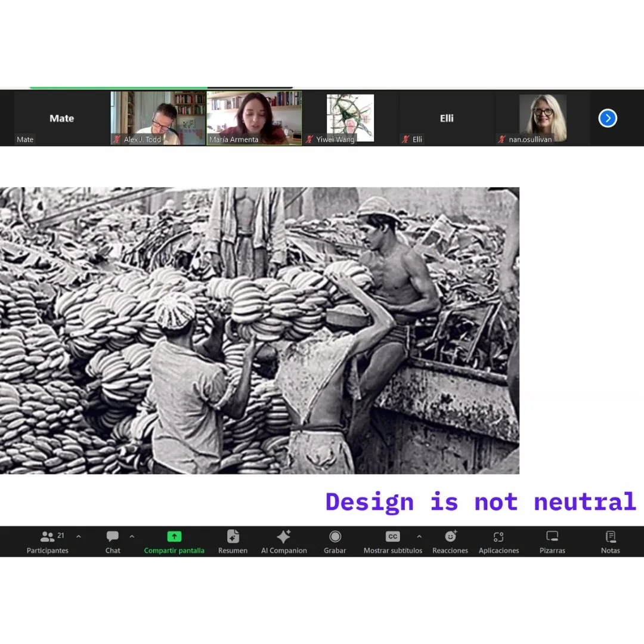Select nan.osullivan's participant tile
The width and height of the screenshot is (644, 644).
543,118
